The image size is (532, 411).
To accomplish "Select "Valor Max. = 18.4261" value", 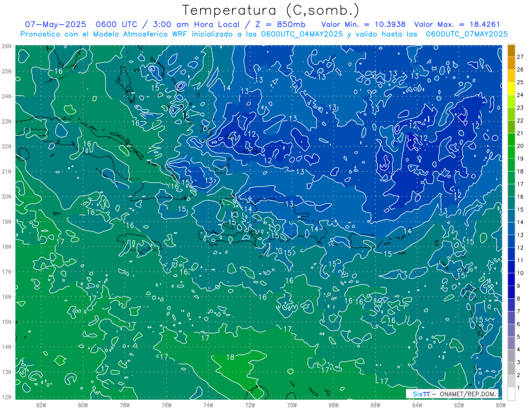I will click(457, 24).
